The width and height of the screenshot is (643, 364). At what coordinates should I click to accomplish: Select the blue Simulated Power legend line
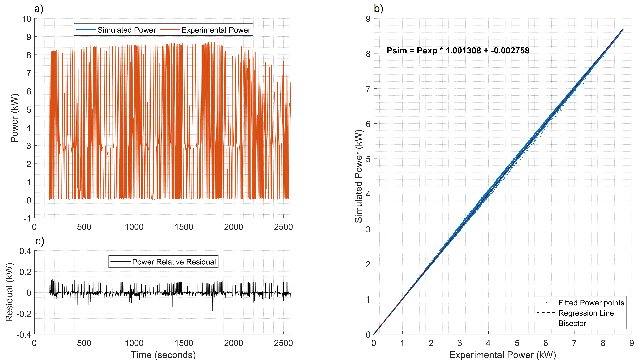[x=86, y=30]
